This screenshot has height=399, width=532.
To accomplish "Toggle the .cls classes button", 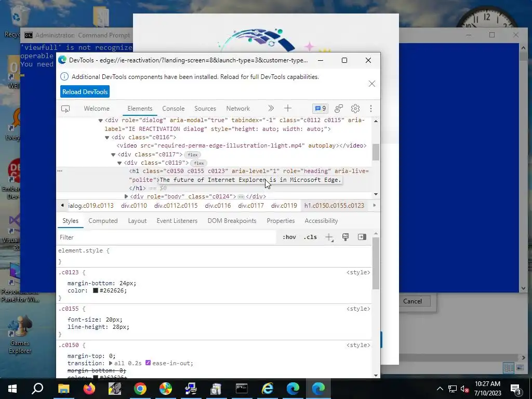I will pos(310,237).
